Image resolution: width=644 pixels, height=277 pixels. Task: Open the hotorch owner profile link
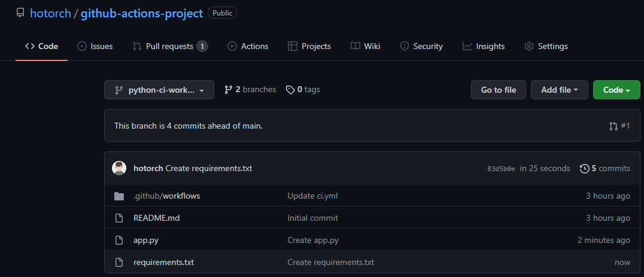(x=50, y=13)
